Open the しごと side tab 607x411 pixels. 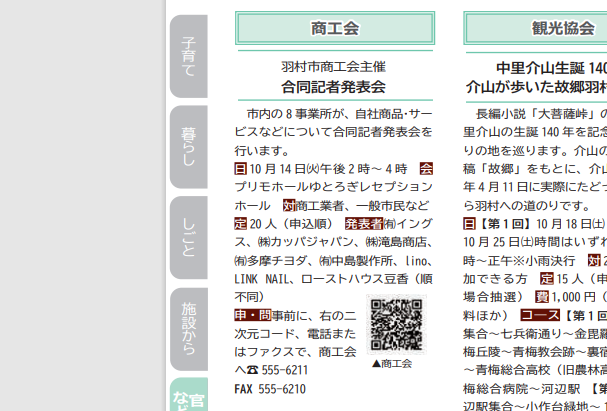pos(188,236)
